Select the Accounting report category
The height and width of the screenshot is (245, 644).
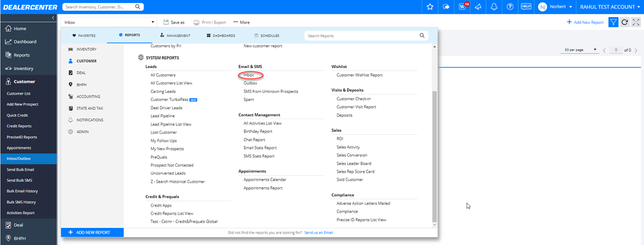pyautogui.click(x=88, y=97)
